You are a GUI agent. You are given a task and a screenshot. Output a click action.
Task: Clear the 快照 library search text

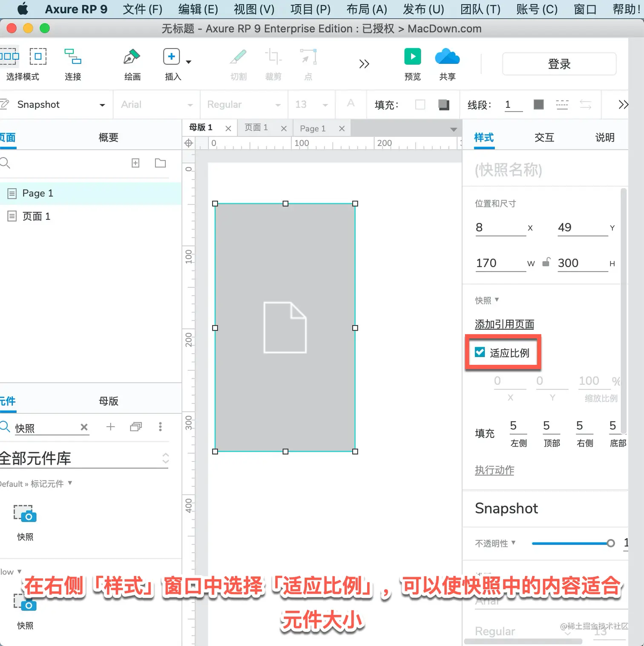coord(84,427)
